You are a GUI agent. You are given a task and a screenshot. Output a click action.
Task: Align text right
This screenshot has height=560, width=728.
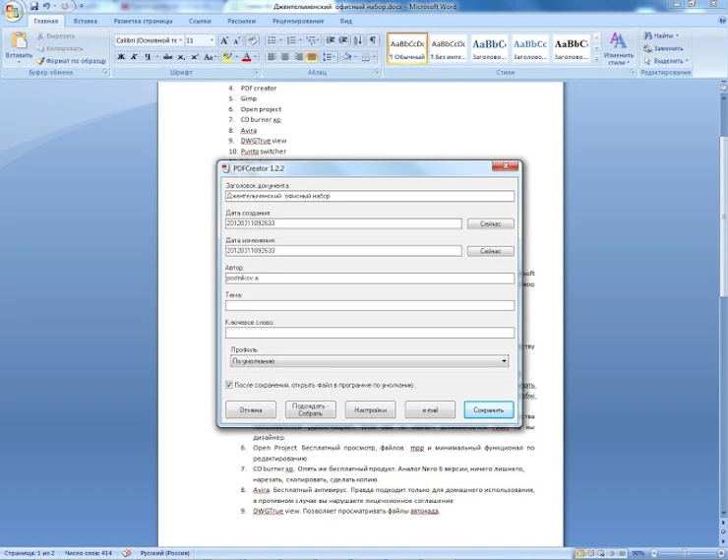[298, 57]
